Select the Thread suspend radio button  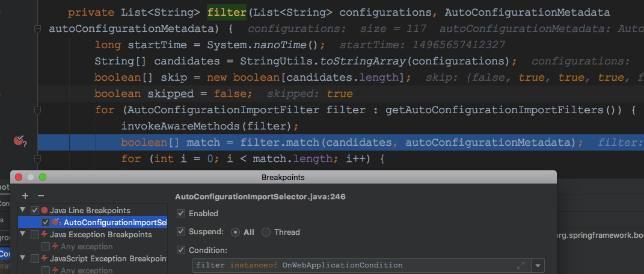pos(266,232)
